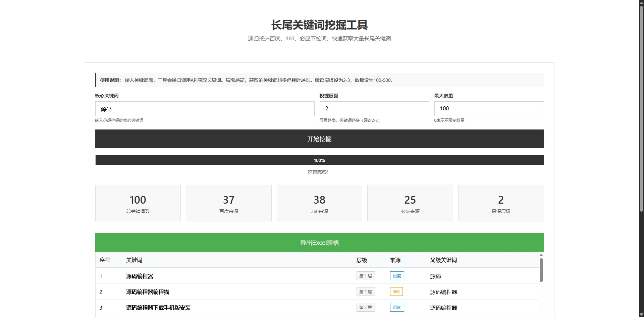
Task: Click parent keyword in the 源码编程器编程猫 row
Action: [443, 292]
